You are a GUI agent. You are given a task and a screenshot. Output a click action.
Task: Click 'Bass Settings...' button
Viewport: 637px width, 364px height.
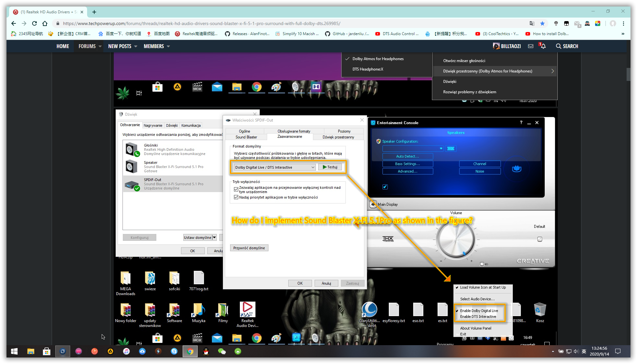click(408, 164)
